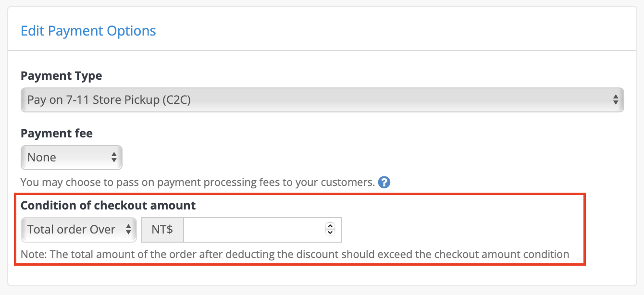Click the Payment Type label
The width and height of the screenshot is (644, 295).
[62, 76]
